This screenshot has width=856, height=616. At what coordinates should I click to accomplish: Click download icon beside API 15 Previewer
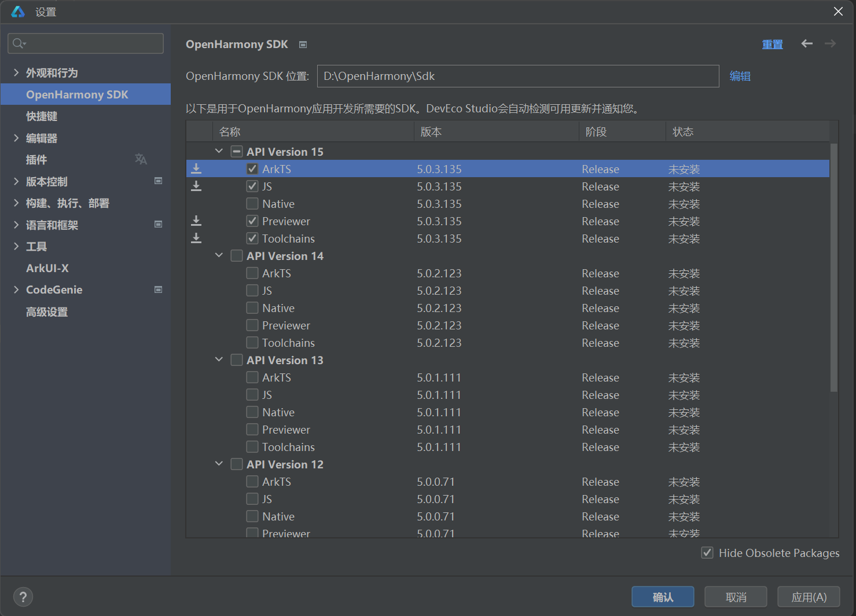[x=196, y=221]
